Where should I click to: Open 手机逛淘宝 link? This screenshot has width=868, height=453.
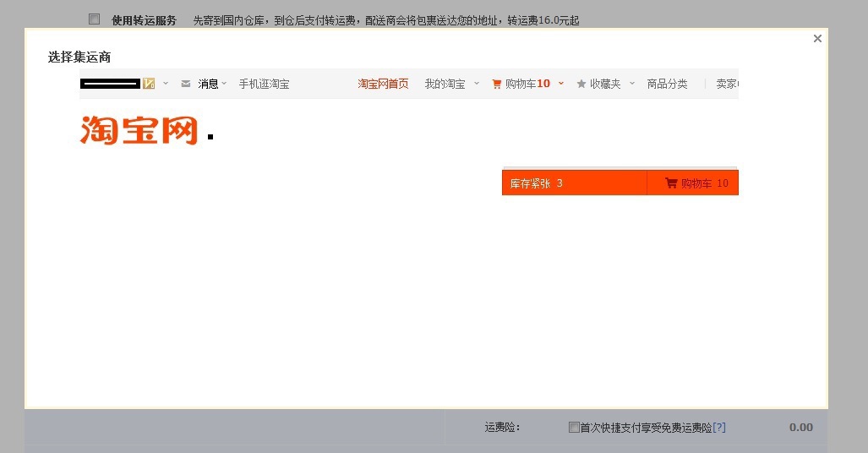264,84
